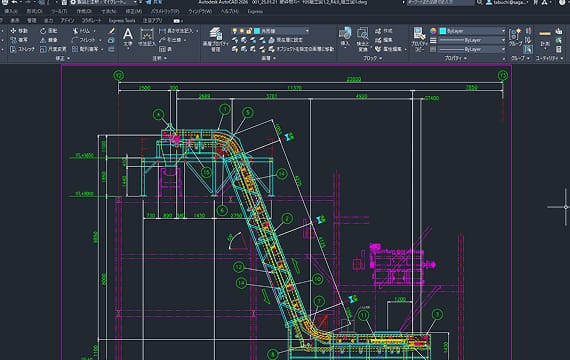Toggle group selection on/off in Group panel
570x360 pixels.
click(528, 49)
